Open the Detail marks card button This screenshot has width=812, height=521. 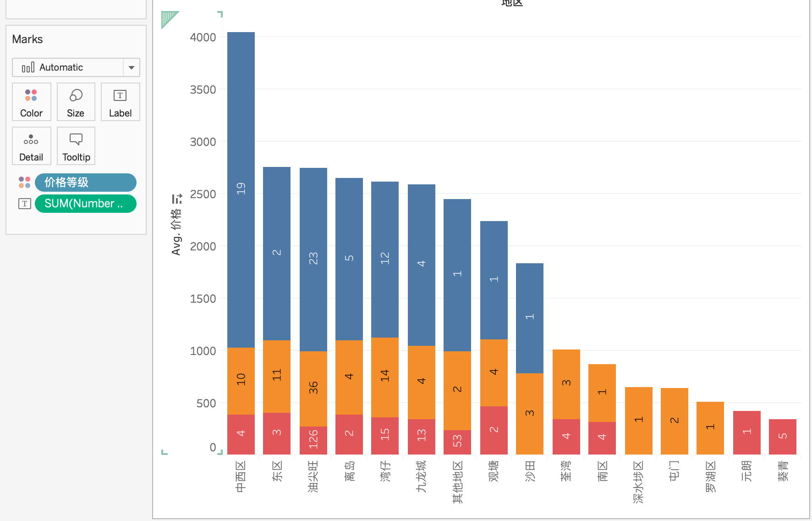(x=32, y=146)
